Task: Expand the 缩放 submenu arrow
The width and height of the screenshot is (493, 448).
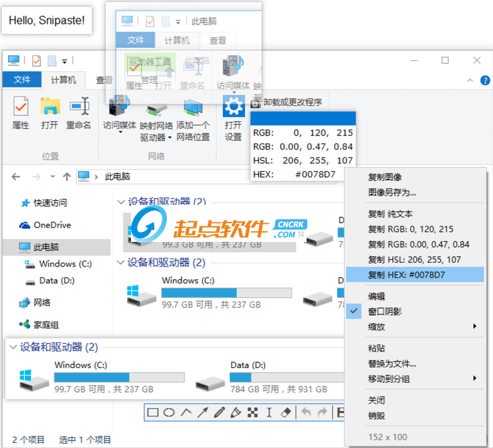Action: [475, 326]
